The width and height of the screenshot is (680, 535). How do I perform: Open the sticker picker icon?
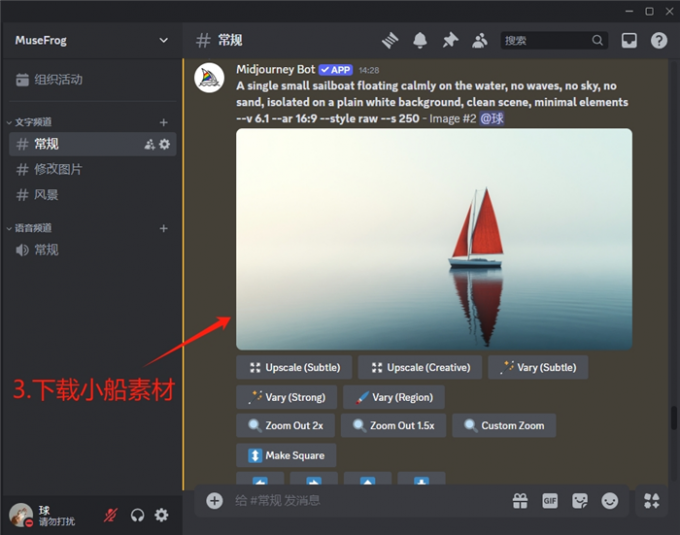point(580,501)
